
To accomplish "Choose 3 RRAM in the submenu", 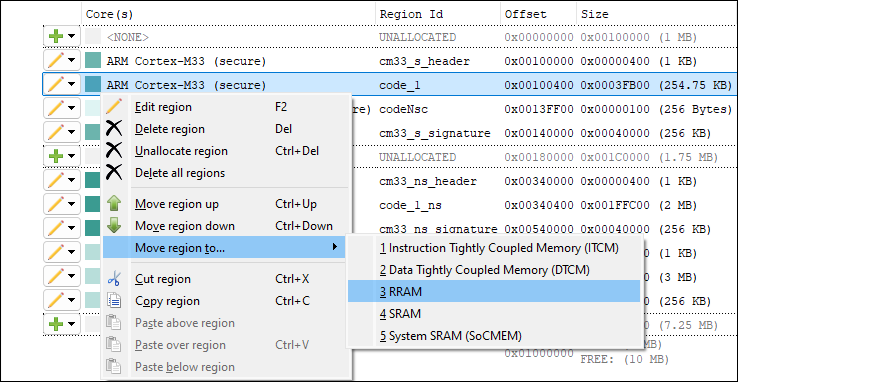I will pos(494,291).
